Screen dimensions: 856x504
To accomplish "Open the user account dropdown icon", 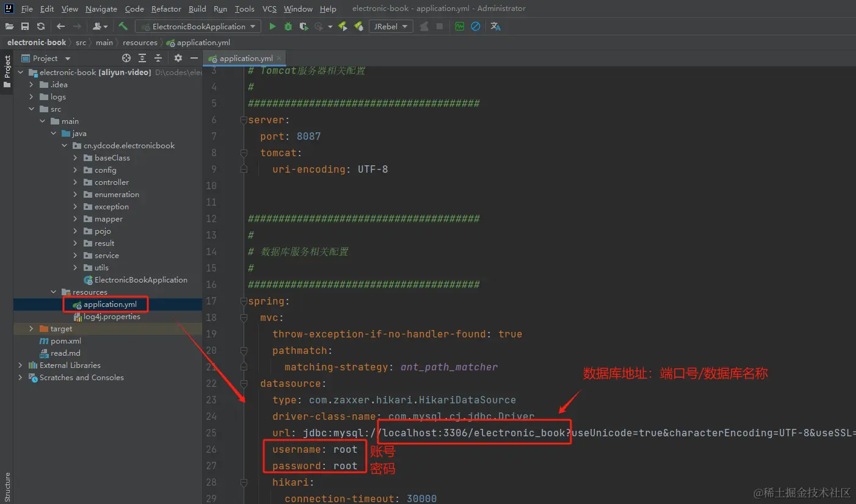I will click(x=100, y=26).
